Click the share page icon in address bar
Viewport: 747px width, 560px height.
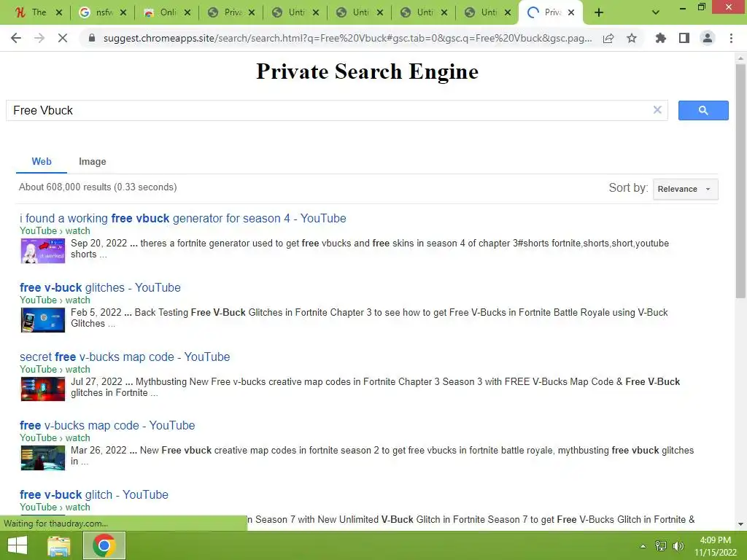coord(608,38)
